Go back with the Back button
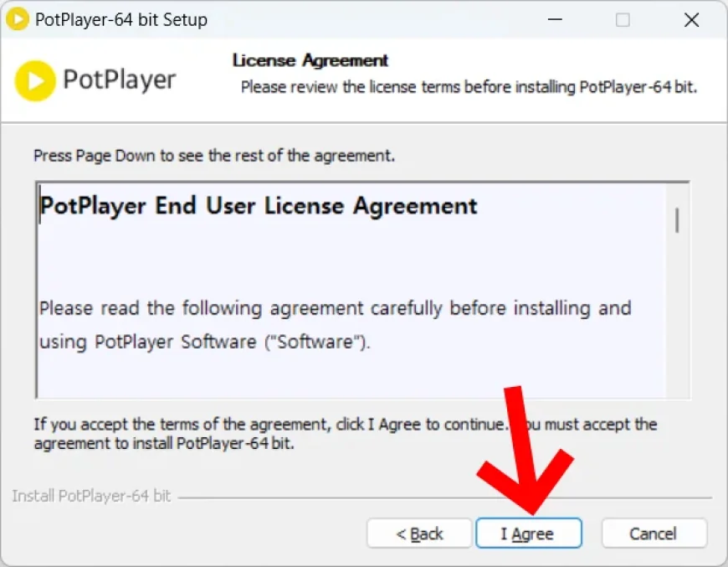Image resolution: width=728 pixels, height=567 pixels. (x=419, y=533)
